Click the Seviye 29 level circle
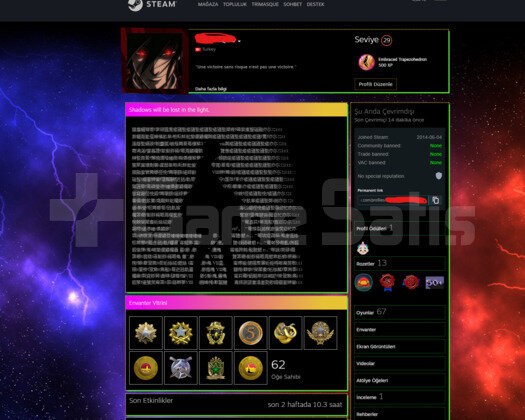525x420 pixels. coord(386,41)
